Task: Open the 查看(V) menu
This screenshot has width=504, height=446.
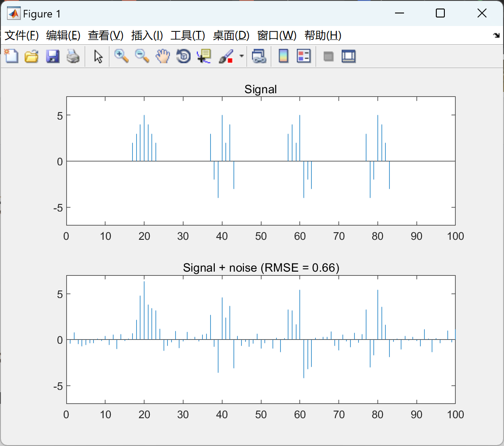Action: tap(105, 35)
